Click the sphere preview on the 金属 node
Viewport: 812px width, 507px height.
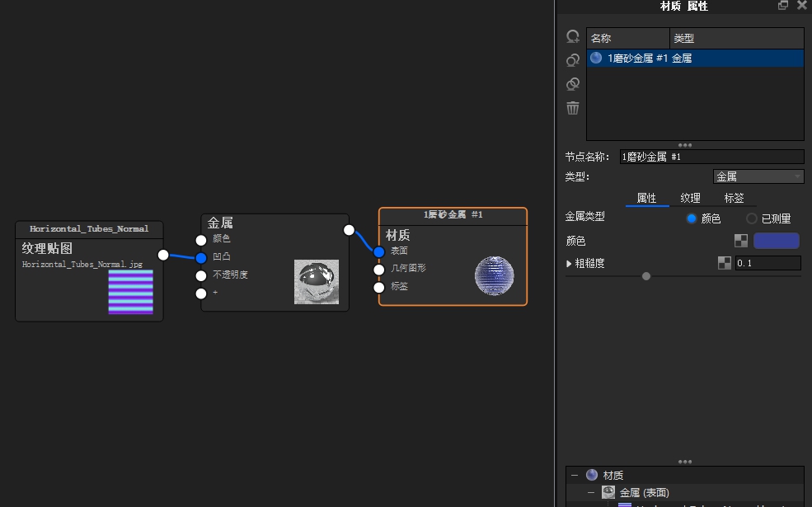316,281
